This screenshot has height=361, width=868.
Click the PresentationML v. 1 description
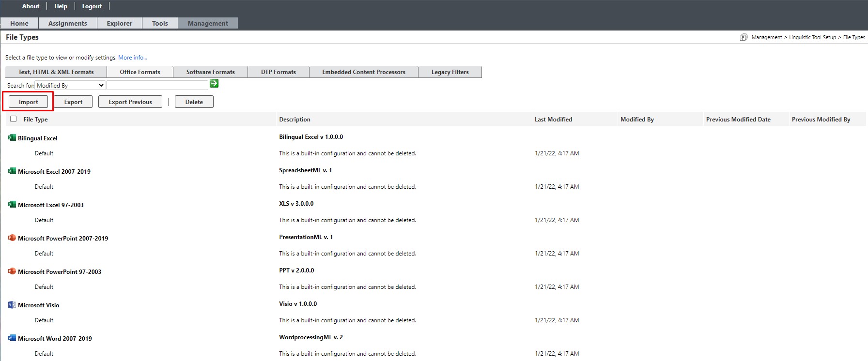coord(306,237)
